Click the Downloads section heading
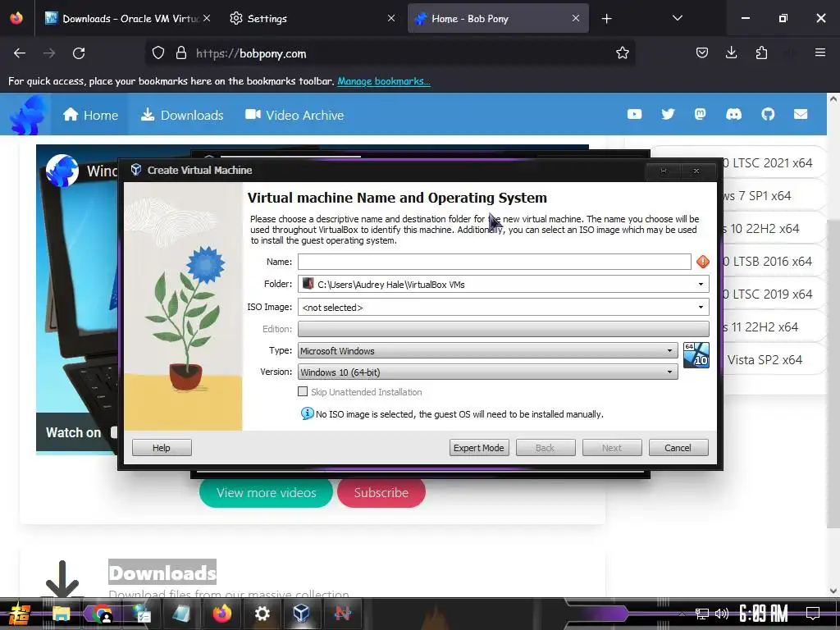 coord(162,572)
